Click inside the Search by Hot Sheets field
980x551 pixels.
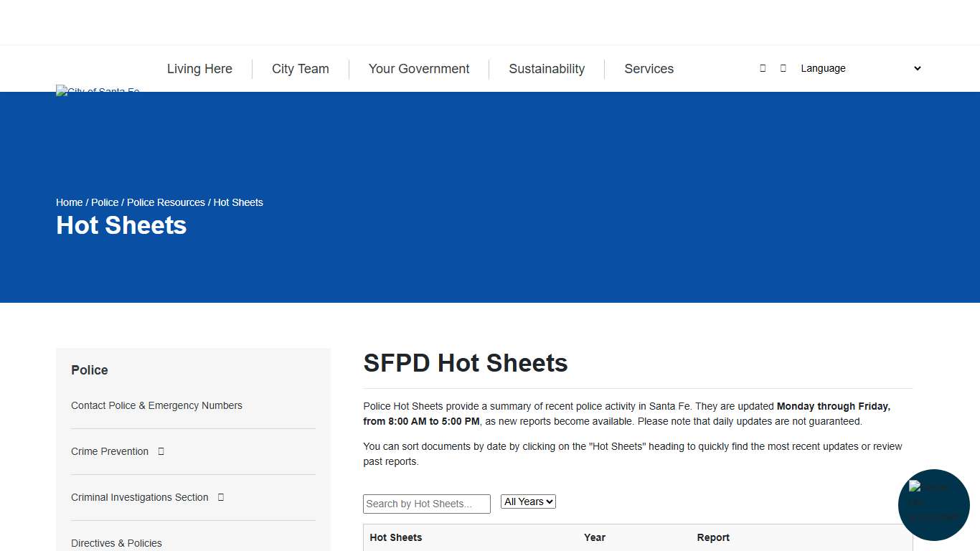(x=426, y=504)
